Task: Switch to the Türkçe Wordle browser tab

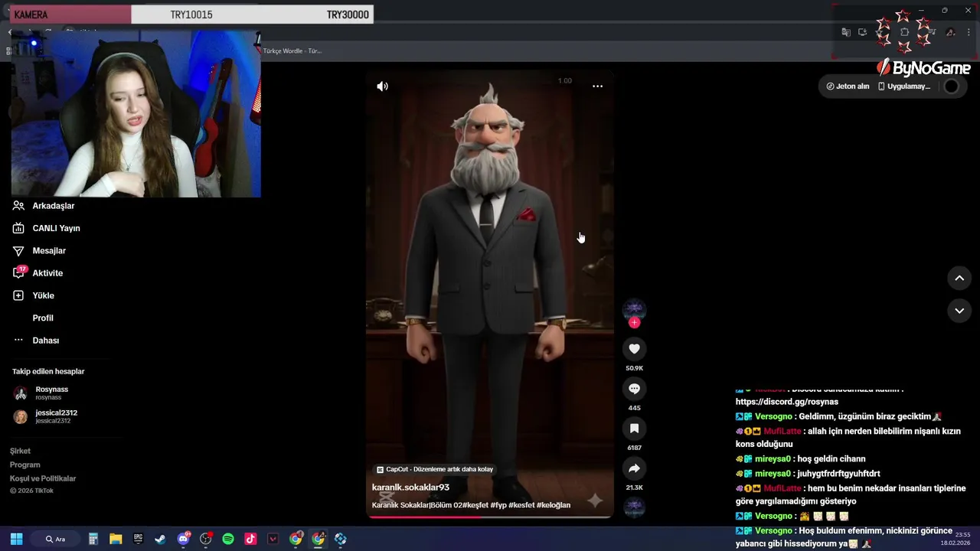Action: [292, 51]
